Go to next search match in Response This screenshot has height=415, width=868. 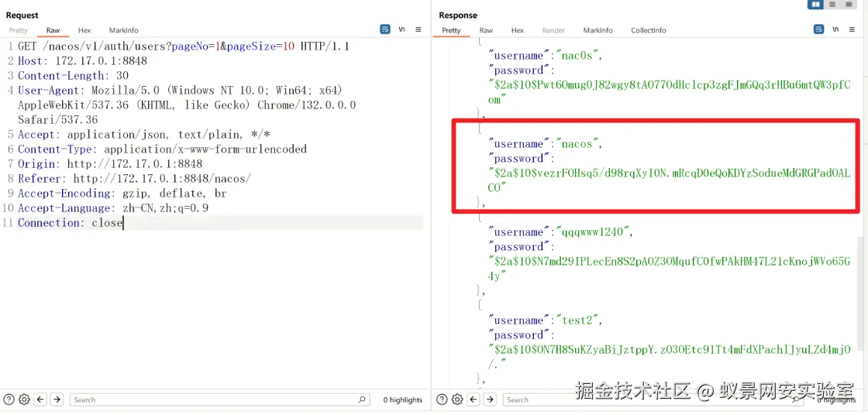coord(491,399)
